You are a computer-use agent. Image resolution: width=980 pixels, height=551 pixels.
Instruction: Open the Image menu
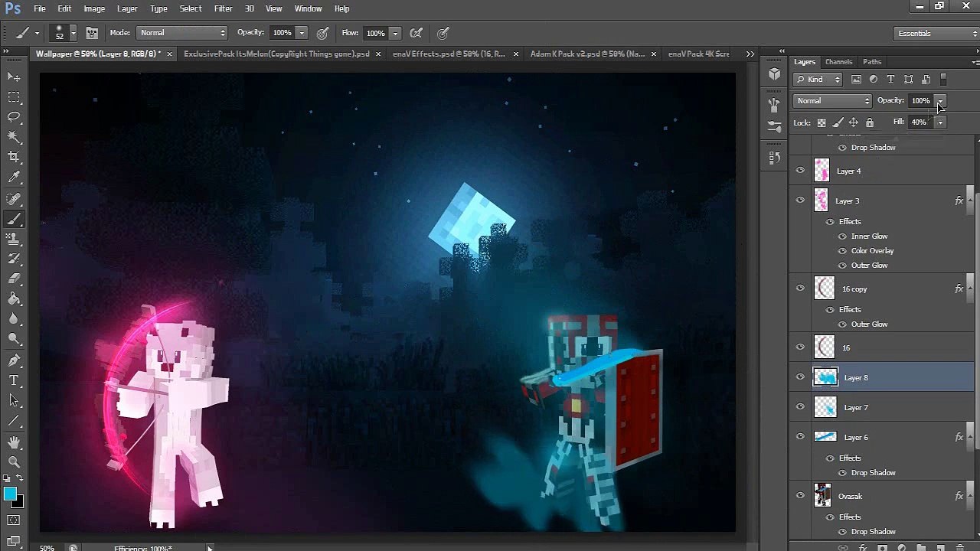(94, 8)
